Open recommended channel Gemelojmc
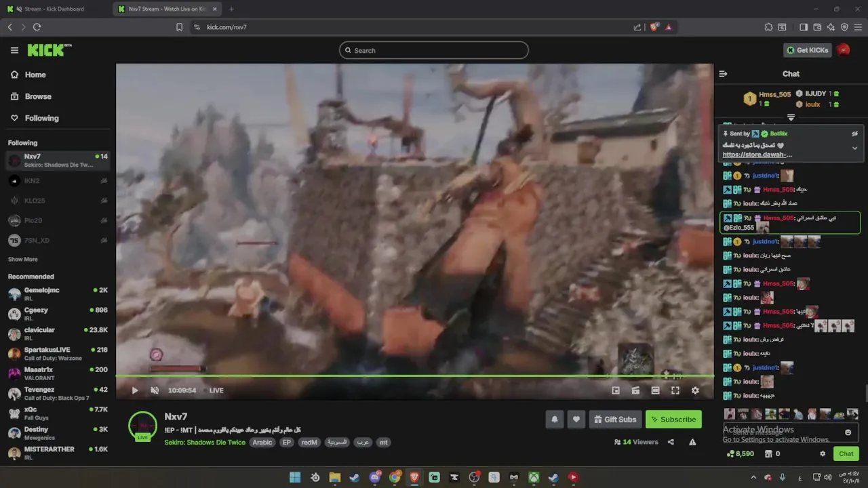 click(x=58, y=293)
